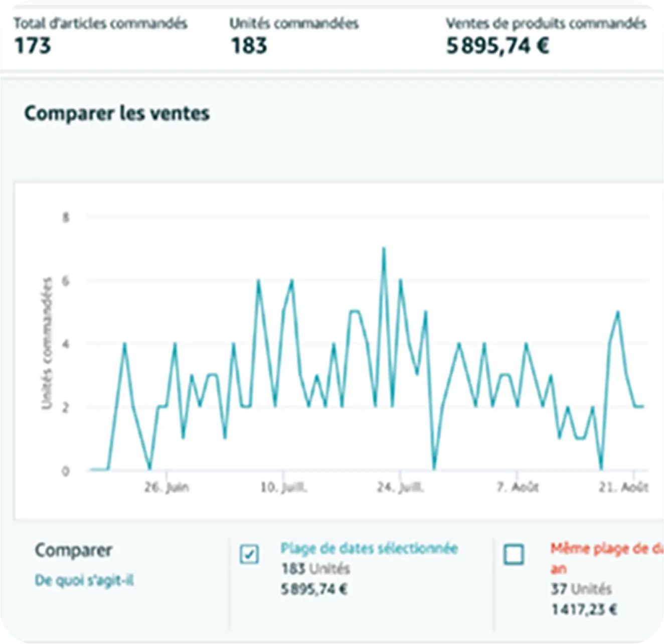The image size is (664, 644).
Task: Click the "21. Août" x-axis label
Action: coord(624,487)
